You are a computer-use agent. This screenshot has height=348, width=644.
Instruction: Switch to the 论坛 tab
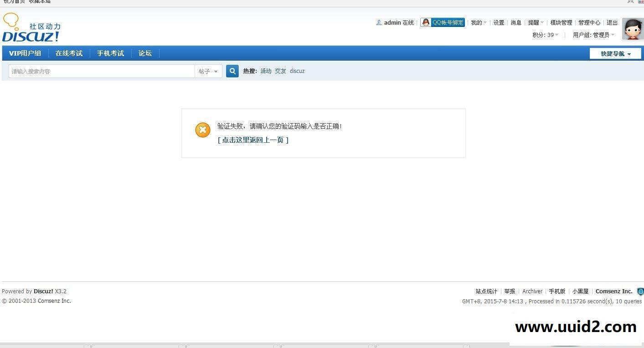click(144, 53)
